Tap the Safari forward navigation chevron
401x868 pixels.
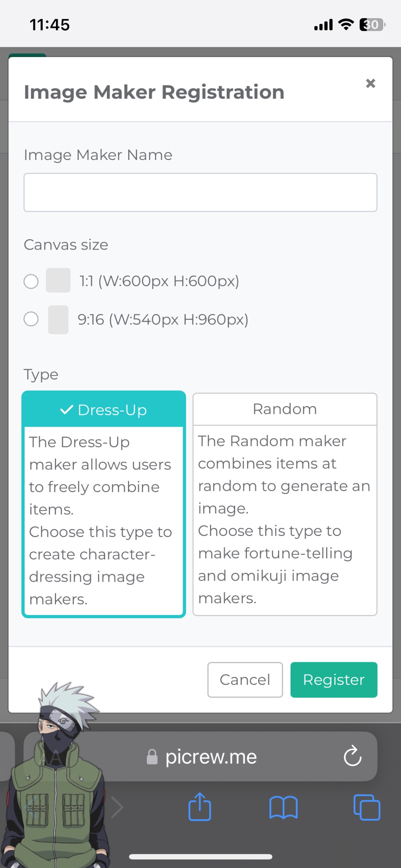(117, 807)
